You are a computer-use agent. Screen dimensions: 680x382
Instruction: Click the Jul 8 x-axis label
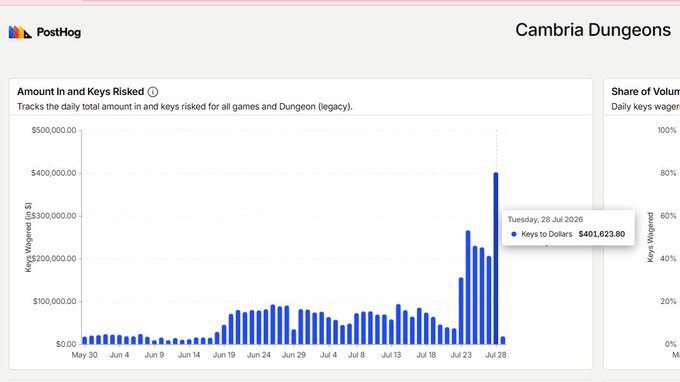tap(356, 355)
